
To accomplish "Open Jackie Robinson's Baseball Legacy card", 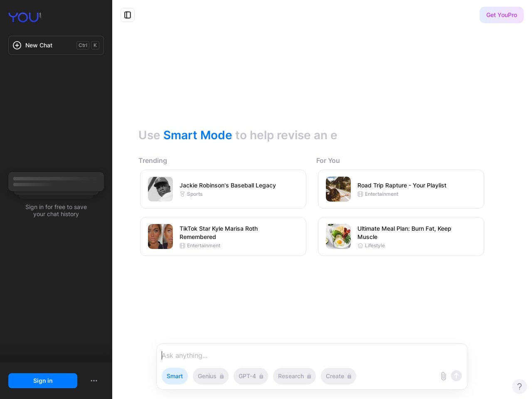I will point(223,189).
